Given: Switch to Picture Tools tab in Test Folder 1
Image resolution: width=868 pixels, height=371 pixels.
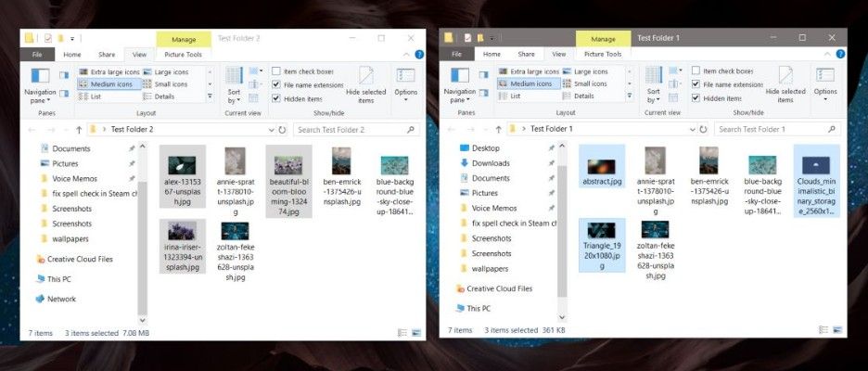Looking at the screenshot, I should (x=604, y=55).
